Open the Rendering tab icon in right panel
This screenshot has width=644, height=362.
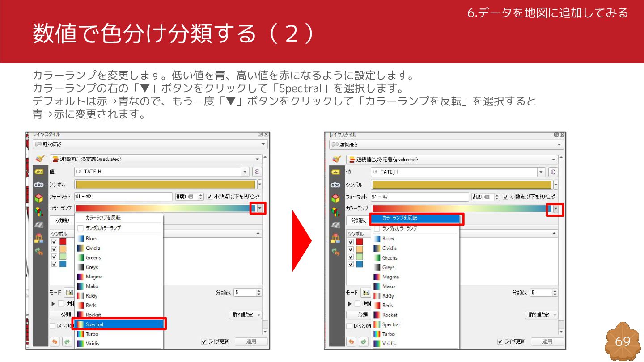click(x=336, y=225)
